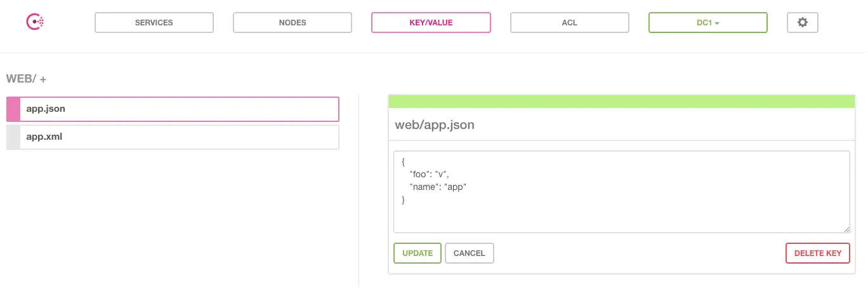Select the app.xml key
The height and width of the screenshot is (303, 868).
pyautogui.click(x=173, y=137)
